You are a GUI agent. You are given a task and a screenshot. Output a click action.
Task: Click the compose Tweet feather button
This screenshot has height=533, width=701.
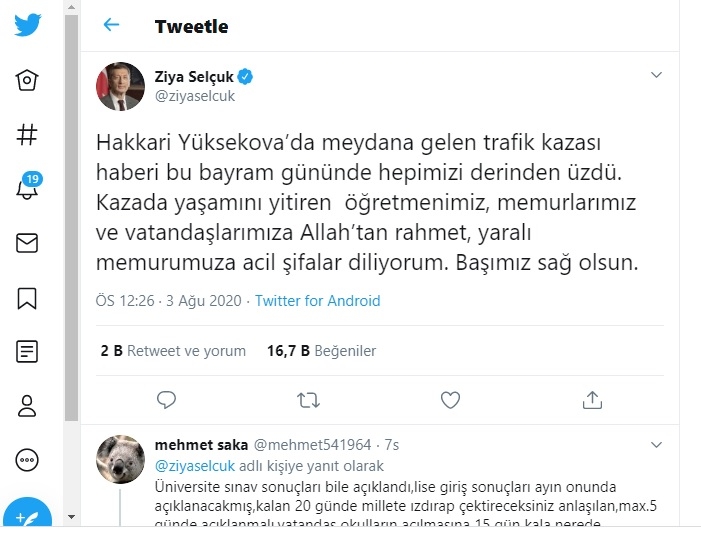pos(27,513)
